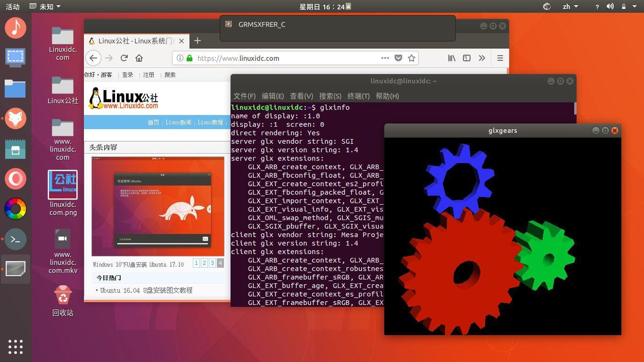Open the 查看(V) terminal menu
The image size is (644, 362).
[x=302, y=96]
